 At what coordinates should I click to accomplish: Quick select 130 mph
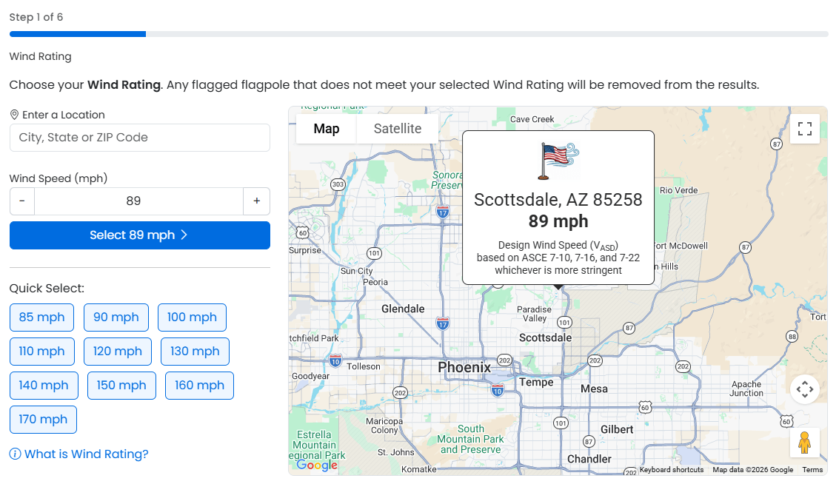195,352
